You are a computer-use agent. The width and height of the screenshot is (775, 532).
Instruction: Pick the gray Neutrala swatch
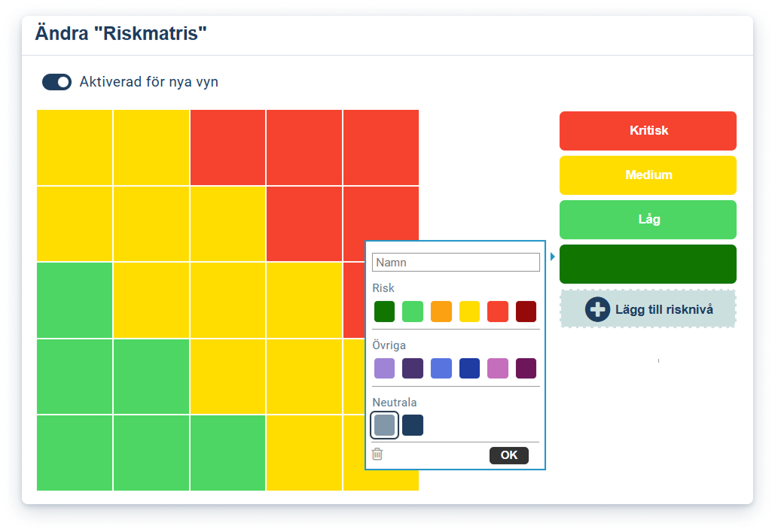point(384,425)
